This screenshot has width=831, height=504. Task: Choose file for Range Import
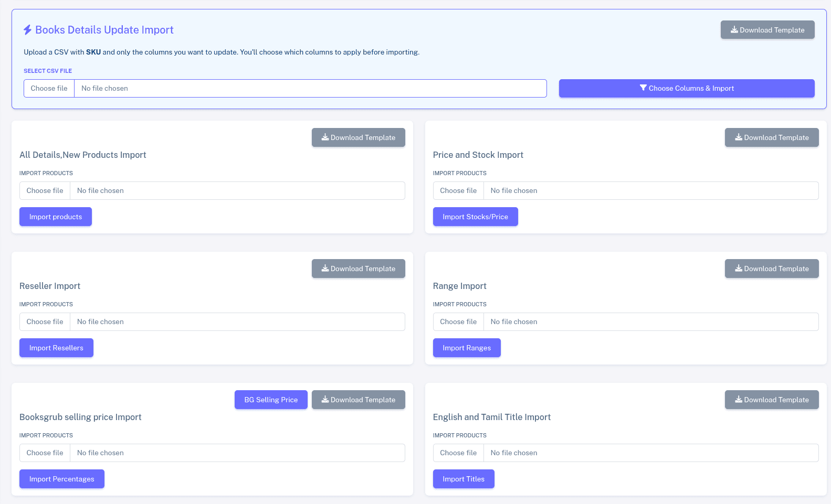[458, 321]
